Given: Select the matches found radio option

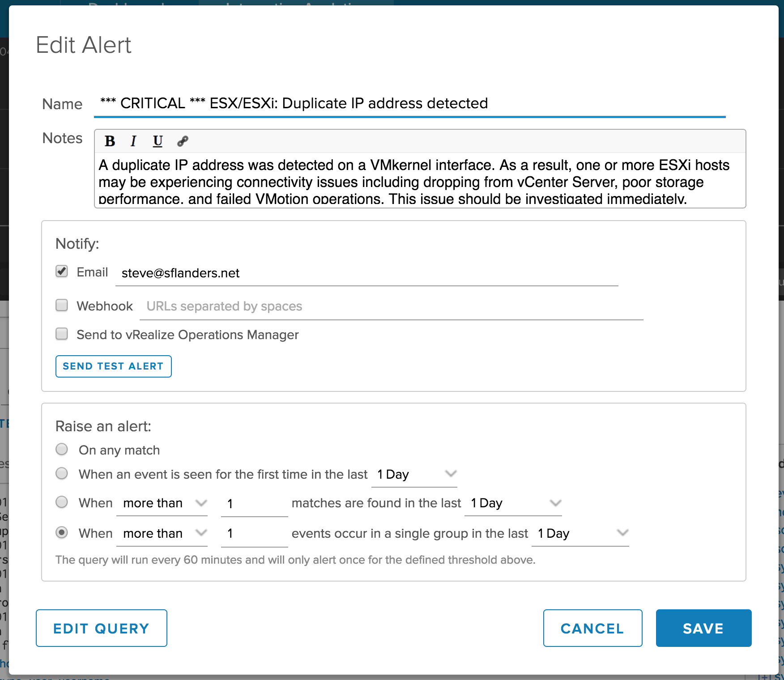Looking at the screenshot, I should tap(62, 502).
